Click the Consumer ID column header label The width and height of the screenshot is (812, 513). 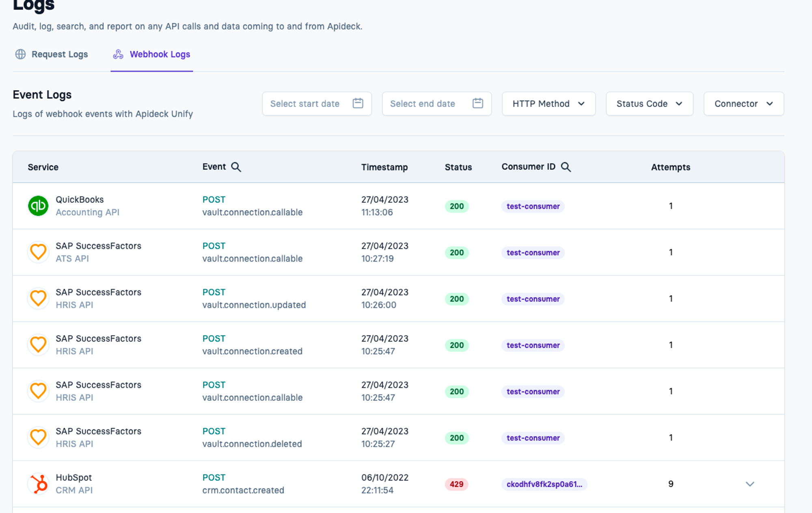pos(528,167)
